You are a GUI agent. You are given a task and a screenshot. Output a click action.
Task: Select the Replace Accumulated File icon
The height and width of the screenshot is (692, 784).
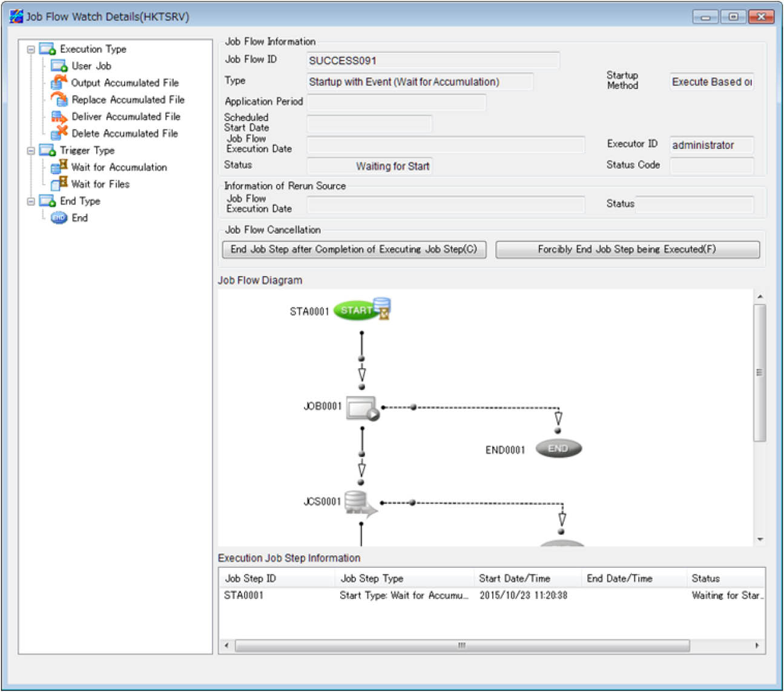coord(59,99)
